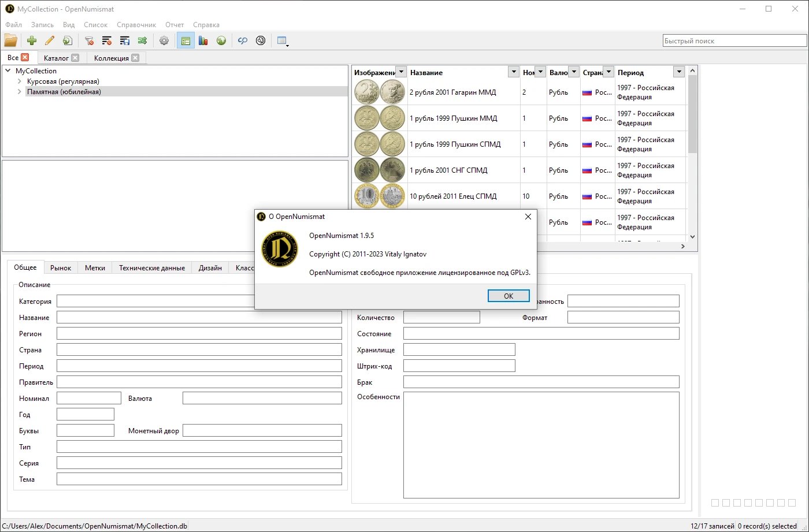Edit record using the pencil icon

click(x=50, y=40)
